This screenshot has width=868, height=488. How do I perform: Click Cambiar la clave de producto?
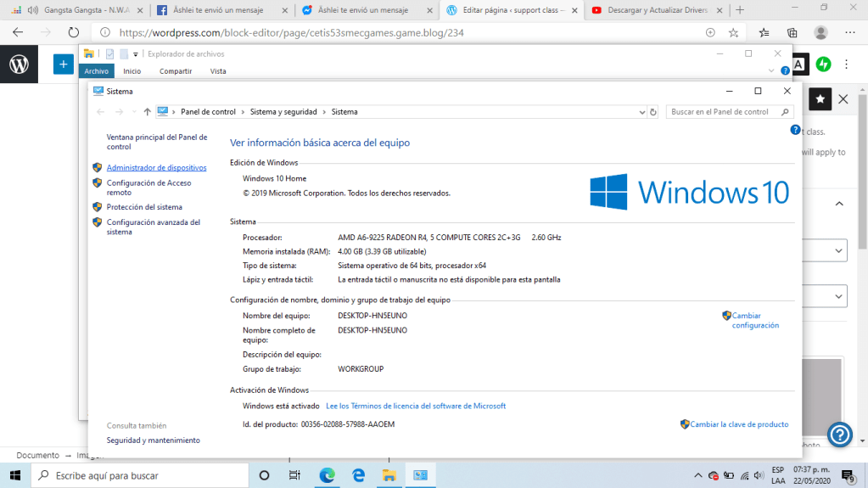(x=738, y=424)
